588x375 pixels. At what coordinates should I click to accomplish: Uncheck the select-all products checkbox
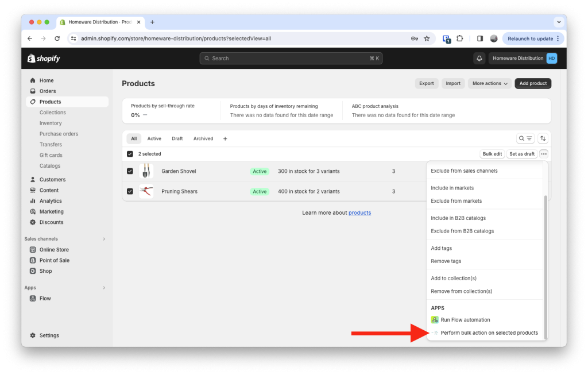130,154
